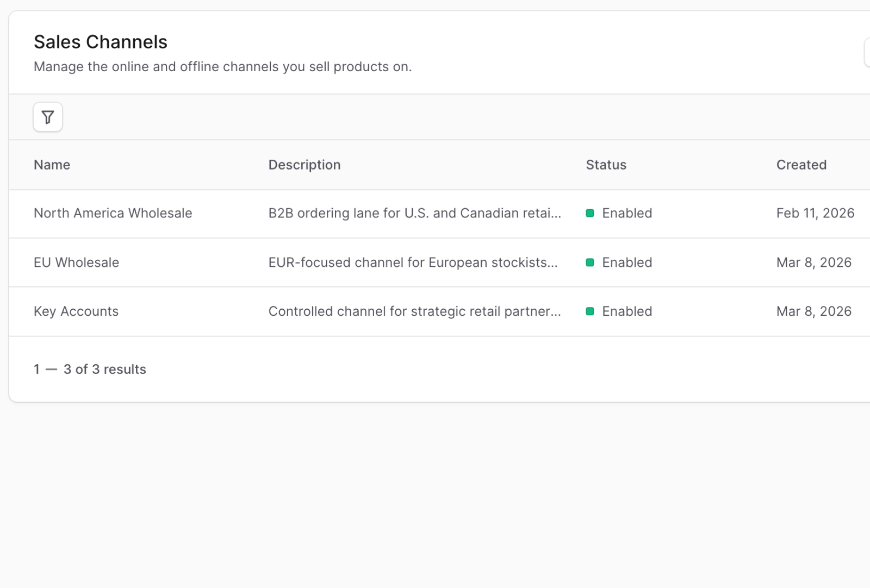Open the EU Wholesale channel row

(76, 262)
